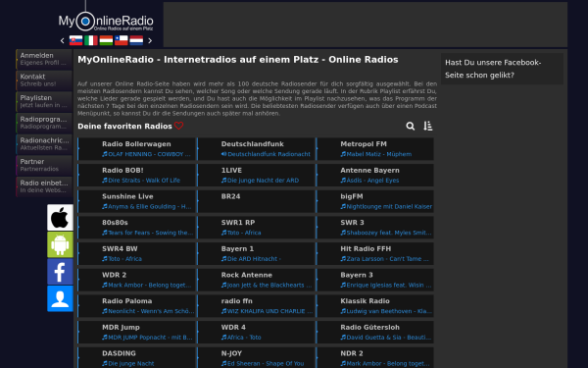Open the Partner menu item
The height and width of the screenshot is (368, 588).
pyautogui.click(x=44, y=165)
